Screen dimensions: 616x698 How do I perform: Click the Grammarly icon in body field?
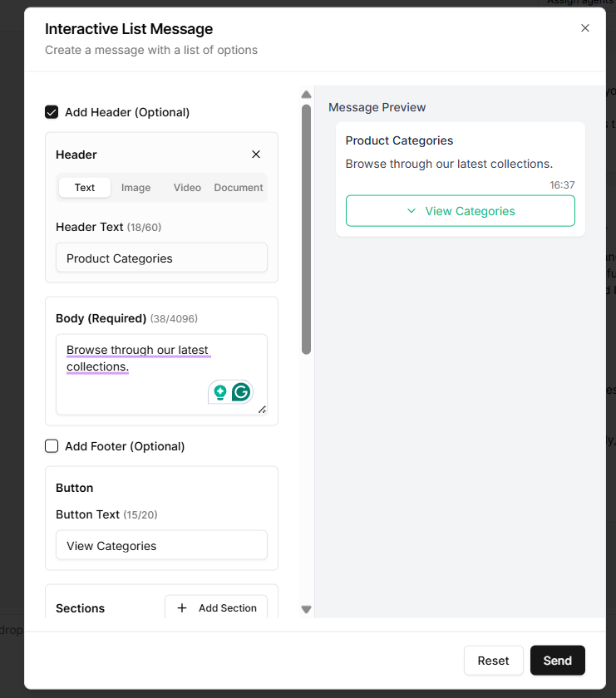241,392
